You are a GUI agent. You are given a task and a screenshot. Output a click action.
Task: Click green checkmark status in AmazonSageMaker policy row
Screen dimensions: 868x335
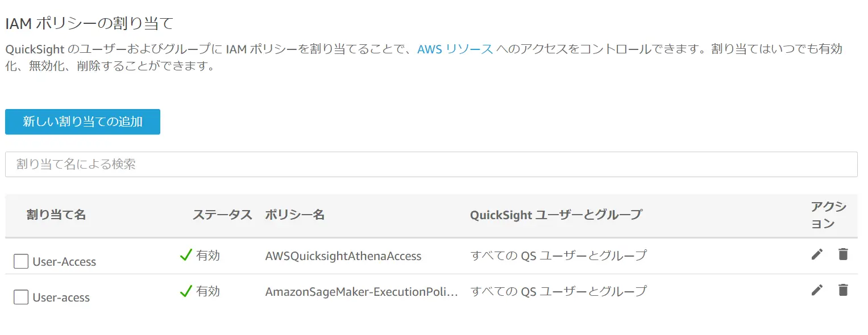pos(185,291)
